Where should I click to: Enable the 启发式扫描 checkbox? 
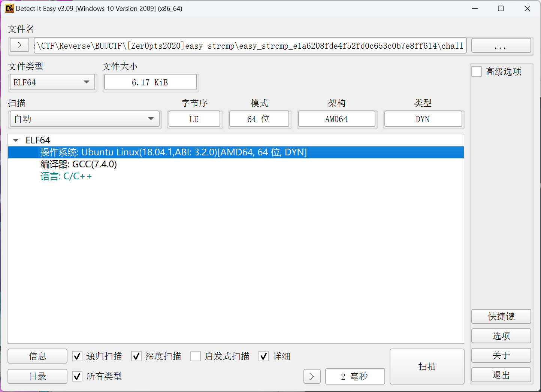196,356
